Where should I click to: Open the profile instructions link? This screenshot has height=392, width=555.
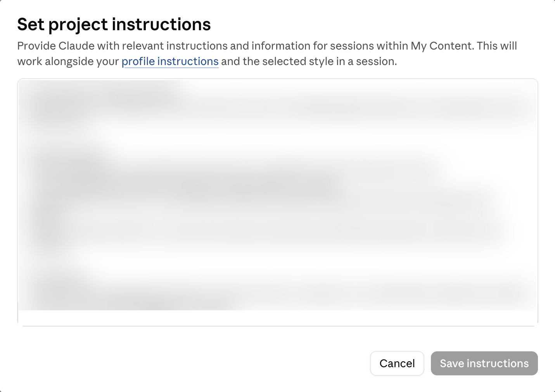[170, 62]
